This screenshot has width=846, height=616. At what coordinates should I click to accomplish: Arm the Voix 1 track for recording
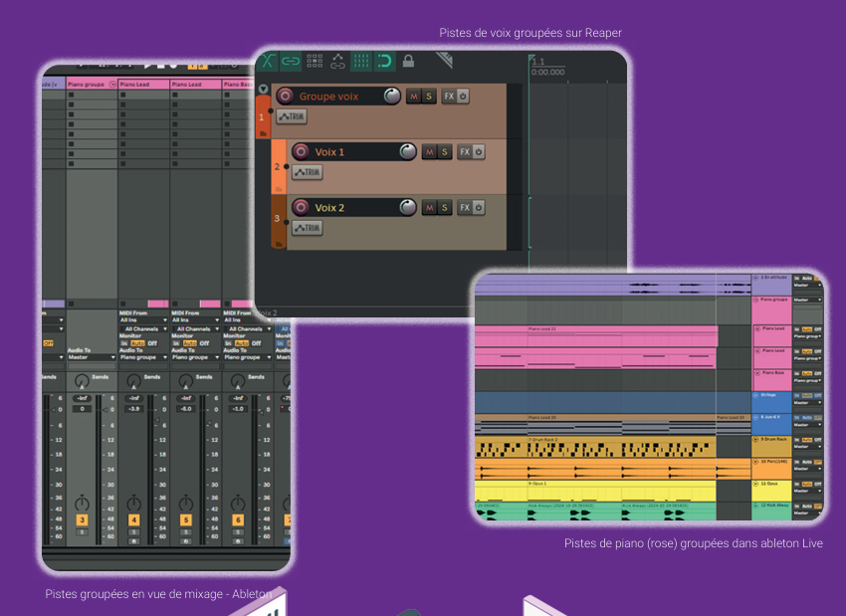(x=301, y=152)
